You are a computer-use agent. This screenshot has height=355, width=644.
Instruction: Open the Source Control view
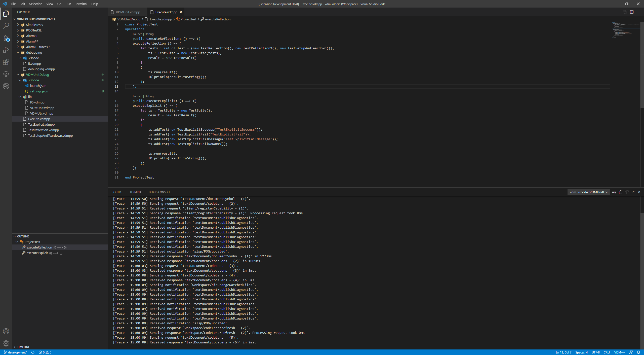point(6,38)
